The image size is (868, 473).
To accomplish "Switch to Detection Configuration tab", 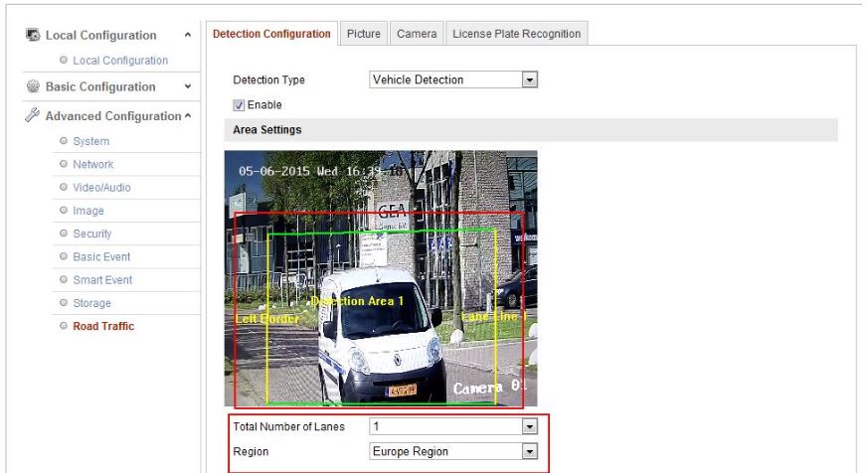I will click(271, 34).
